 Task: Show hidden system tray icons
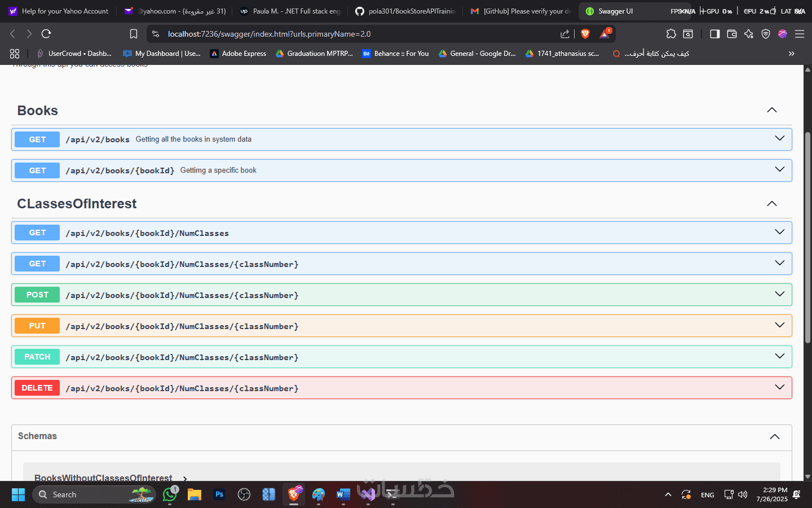click(668, 494)
